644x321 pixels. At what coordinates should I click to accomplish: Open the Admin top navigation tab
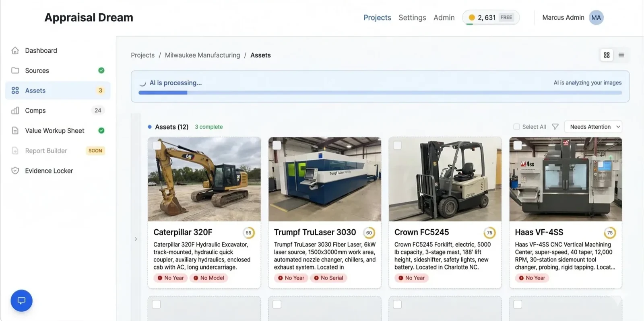click(x=444, y=18)
